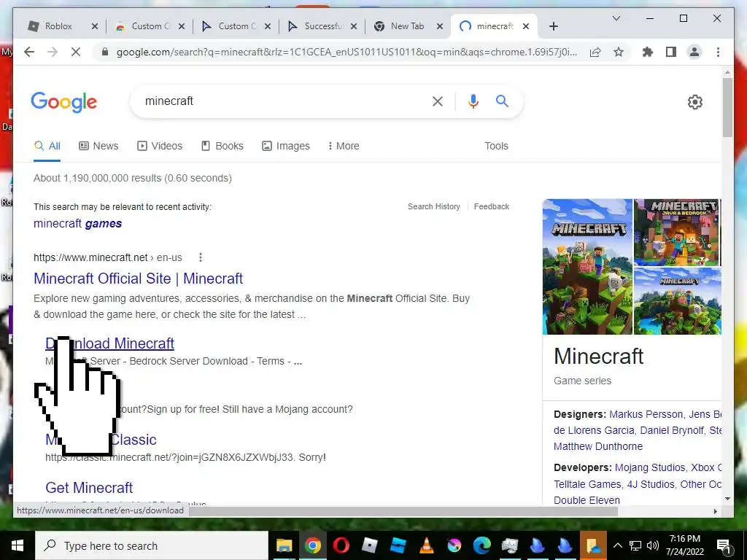Select the All results filter
The height and width of the screenshot is (560, 747).
click(x=47, y=146)
